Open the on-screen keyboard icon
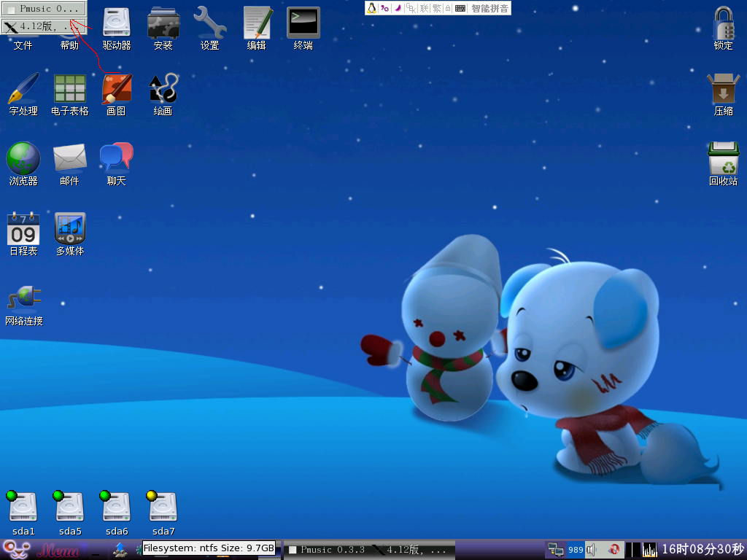This screenshot has width=747, height=560. (x=460, y=8)
